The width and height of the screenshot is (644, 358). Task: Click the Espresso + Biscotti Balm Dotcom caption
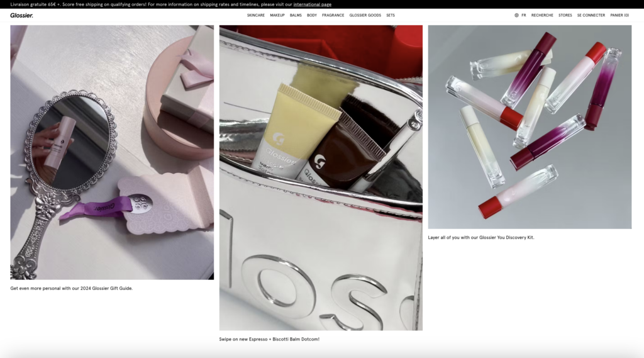[x=269, y=340]
